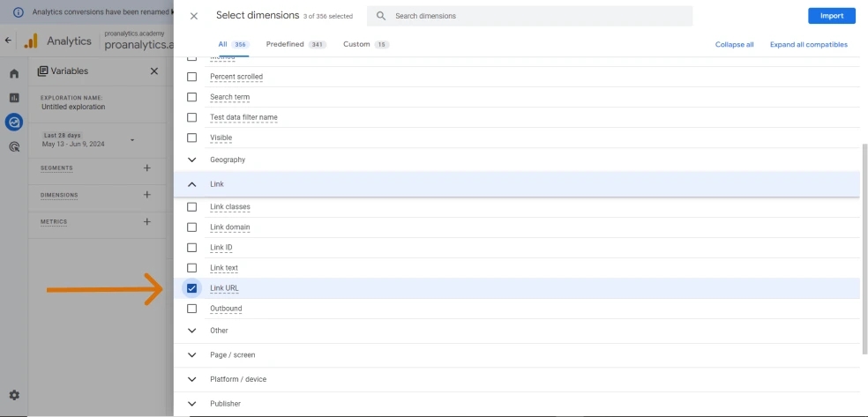868x417 pixels.
Task: Check the Link domain checkbox
Action: pos(191,227)
